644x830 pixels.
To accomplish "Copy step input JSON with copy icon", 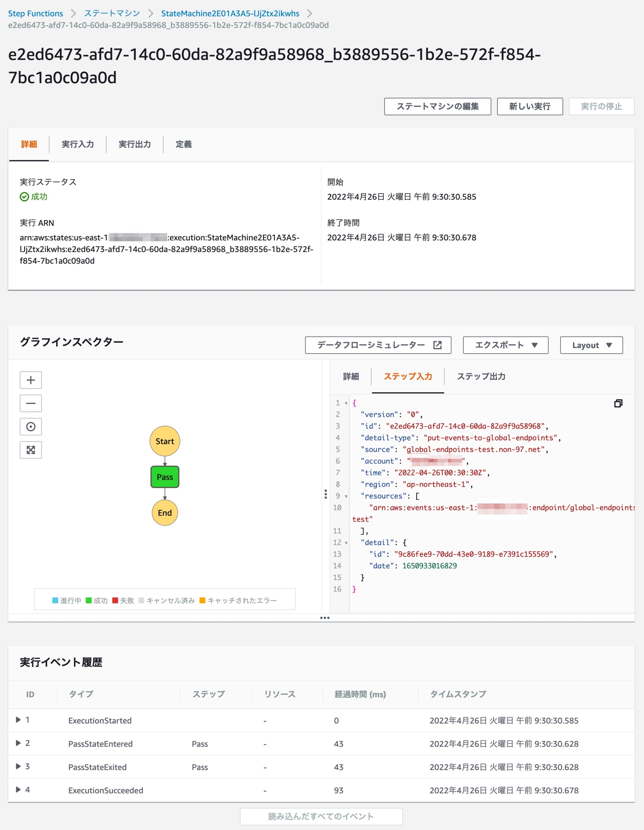I will pyautogui.click(x=618, y=403).
